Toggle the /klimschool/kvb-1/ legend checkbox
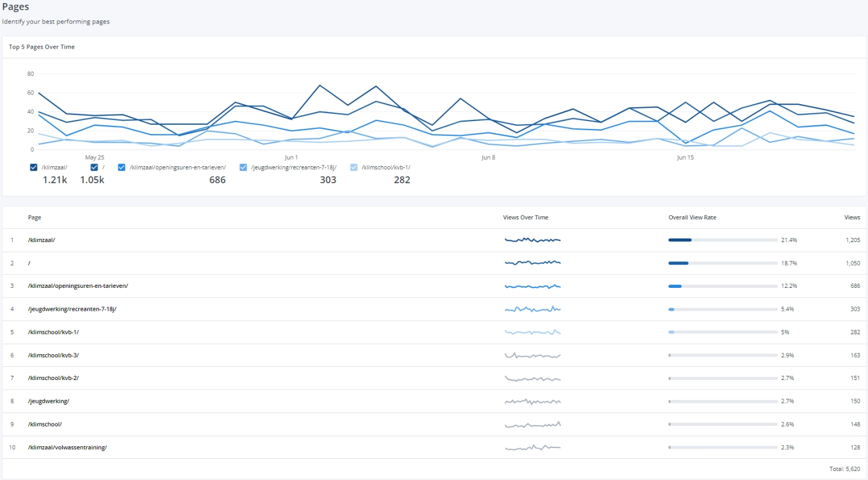 coord(354,167)
